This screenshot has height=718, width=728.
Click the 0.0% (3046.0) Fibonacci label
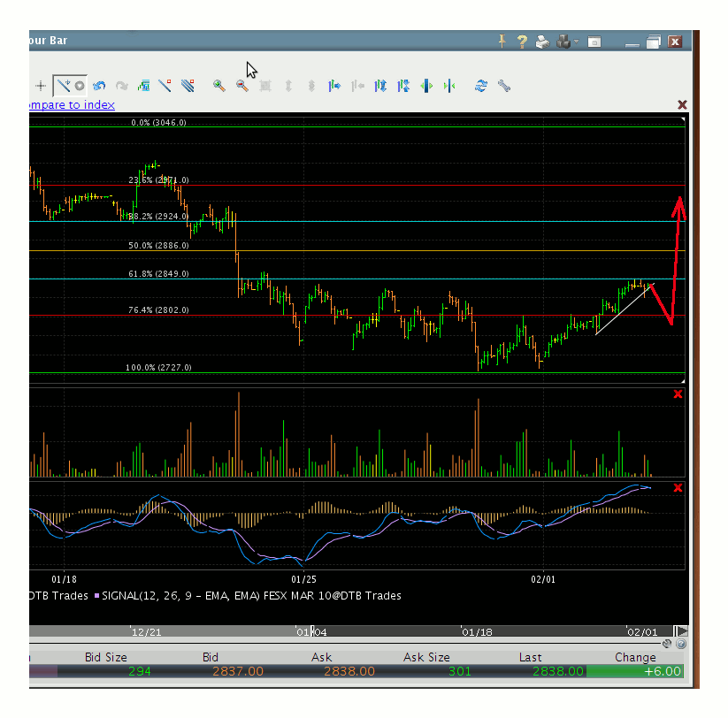coord(159,123)
